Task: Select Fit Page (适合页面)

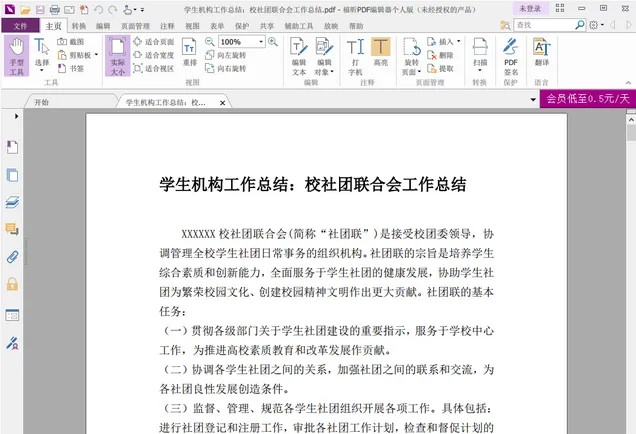Action: click(154, 41)
